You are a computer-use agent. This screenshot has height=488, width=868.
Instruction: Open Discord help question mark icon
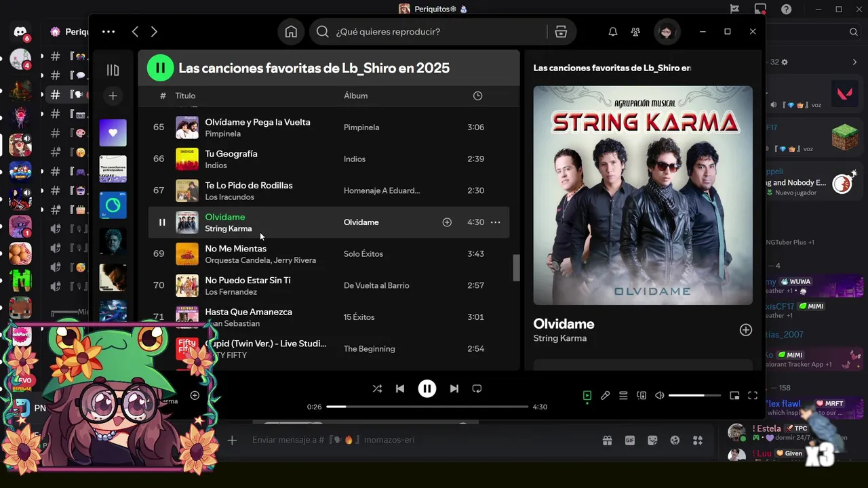[x=786, y=9]
